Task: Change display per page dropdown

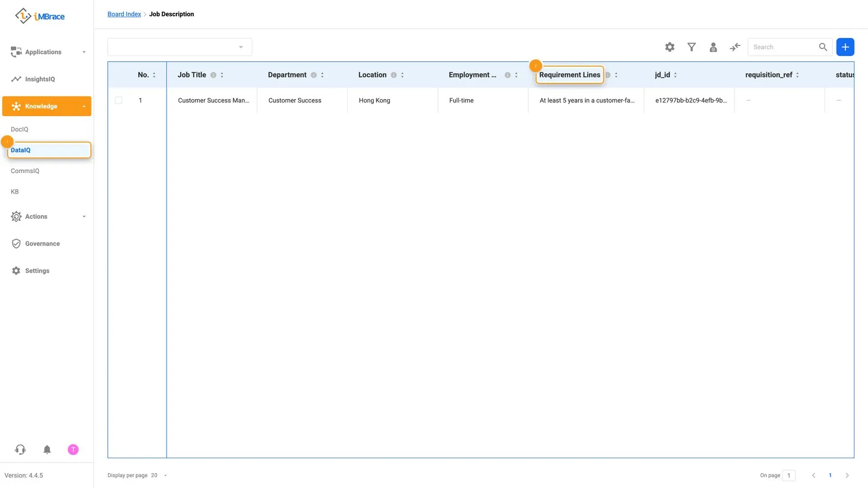Action: coord(159,476)
